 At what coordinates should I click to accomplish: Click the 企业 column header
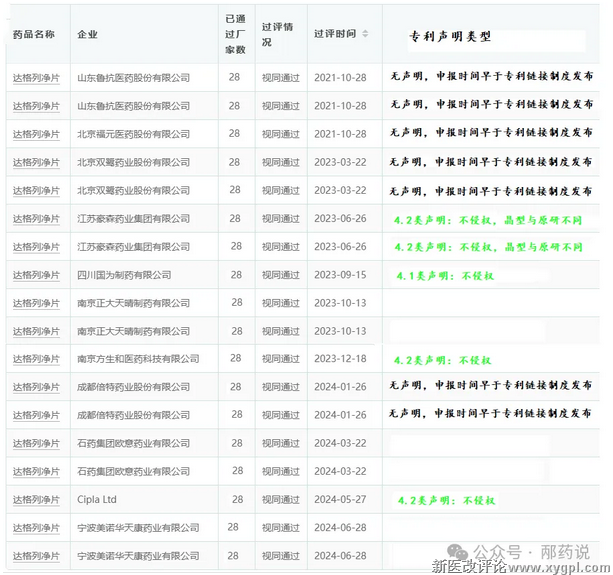coord(88,34)
